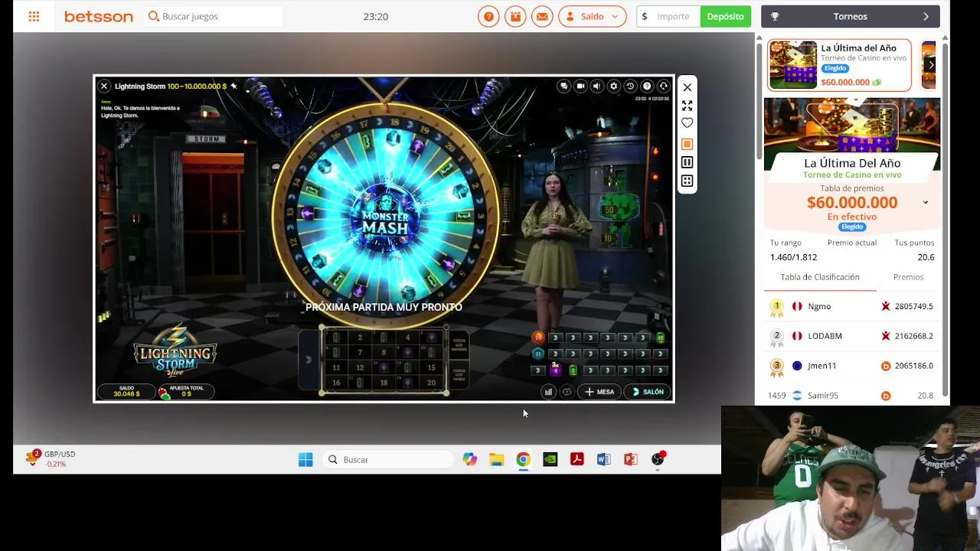Click the Importe amount input field
The height and width of the screenshot is (551, 980).
point(668,16)
